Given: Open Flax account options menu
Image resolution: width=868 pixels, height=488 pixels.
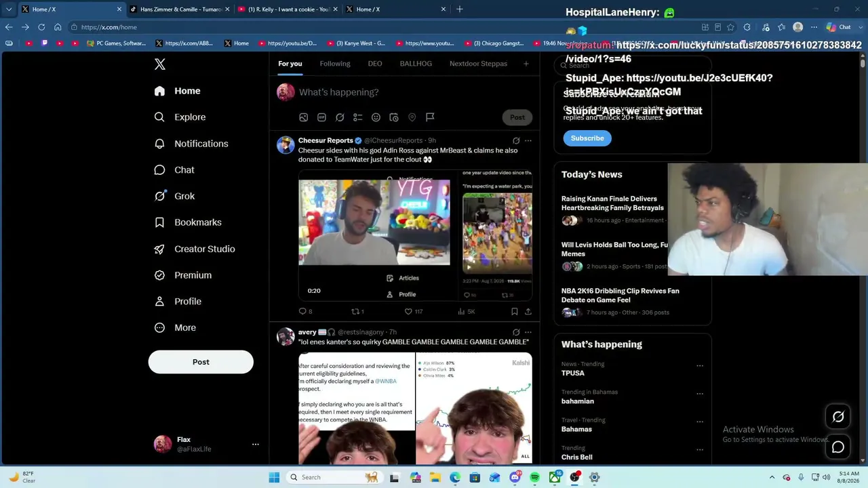Looking at the screenshot, I should tap(255, 445).
